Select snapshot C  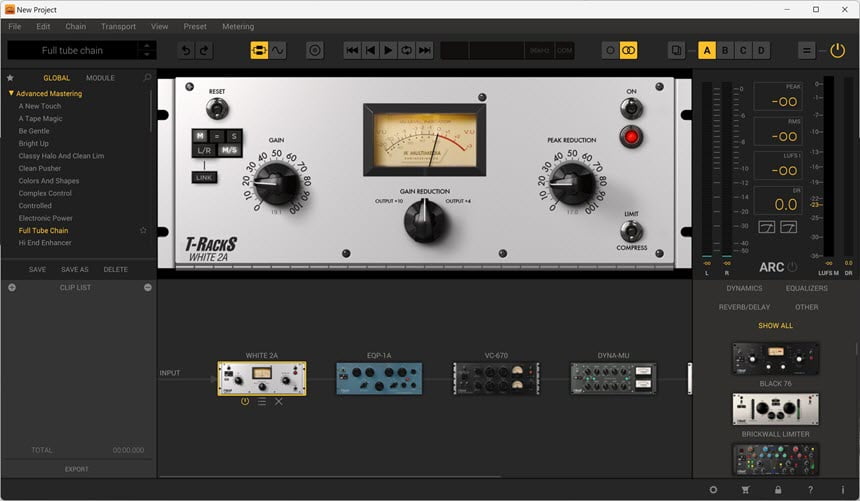[x=743, y=50]
